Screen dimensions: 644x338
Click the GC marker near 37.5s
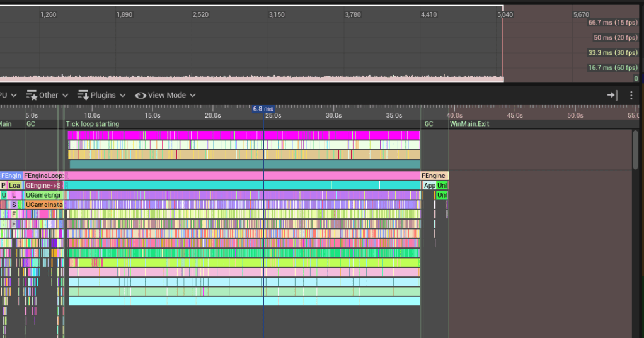pos(428,124)
